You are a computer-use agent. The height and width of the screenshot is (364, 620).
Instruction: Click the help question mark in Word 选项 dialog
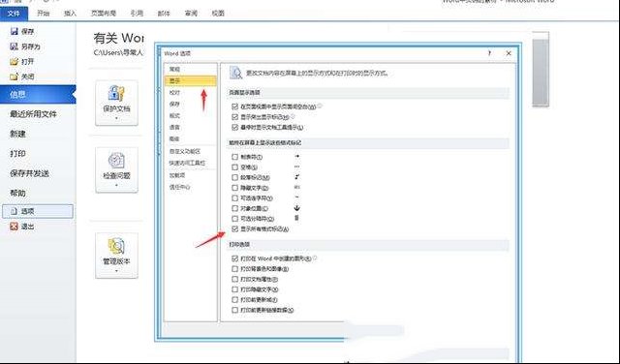coord(489,53)
